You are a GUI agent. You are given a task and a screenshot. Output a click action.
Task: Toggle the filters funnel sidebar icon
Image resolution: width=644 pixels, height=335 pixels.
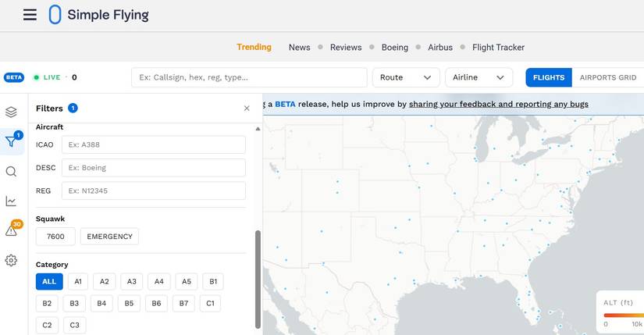click(12, 141)
